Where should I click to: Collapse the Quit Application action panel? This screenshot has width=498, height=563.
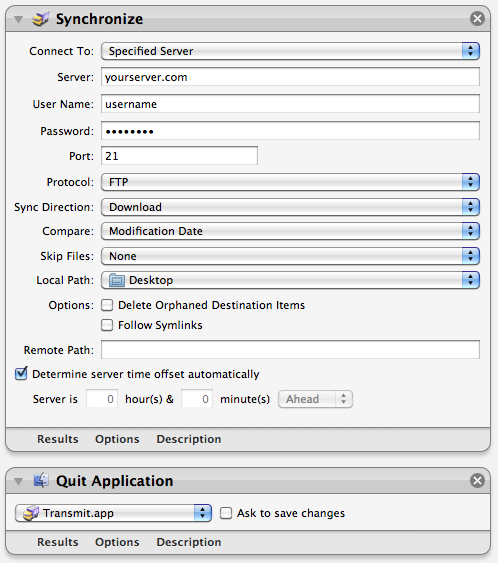click(18, 481)
